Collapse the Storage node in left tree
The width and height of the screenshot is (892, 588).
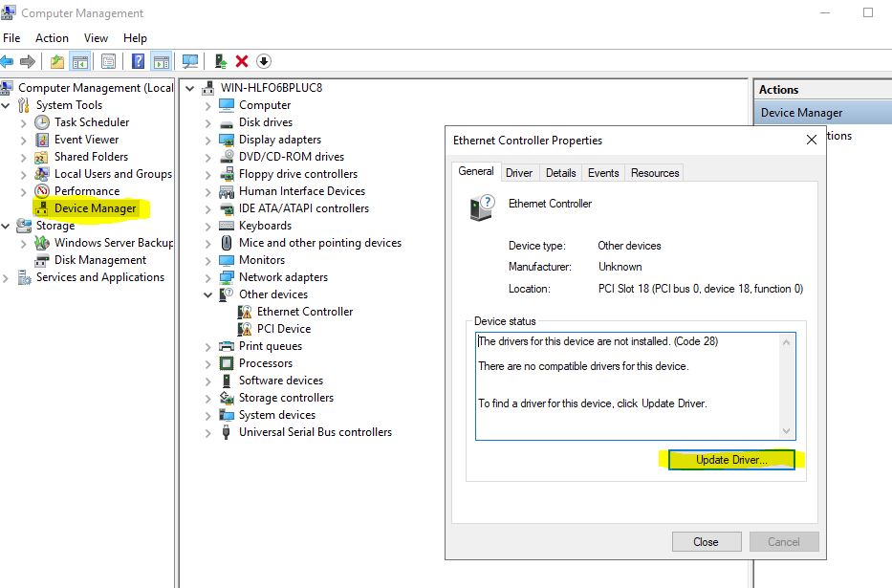pyautogui.click(x=6, y=226)
